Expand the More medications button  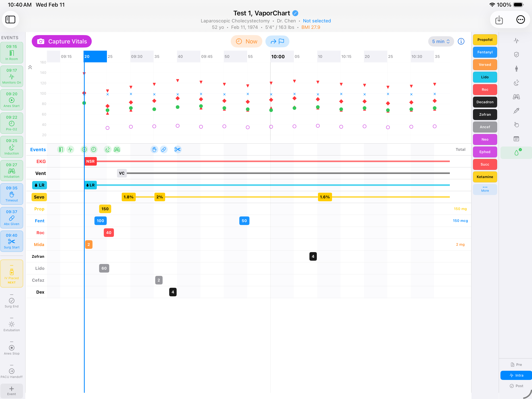[485, 189]
